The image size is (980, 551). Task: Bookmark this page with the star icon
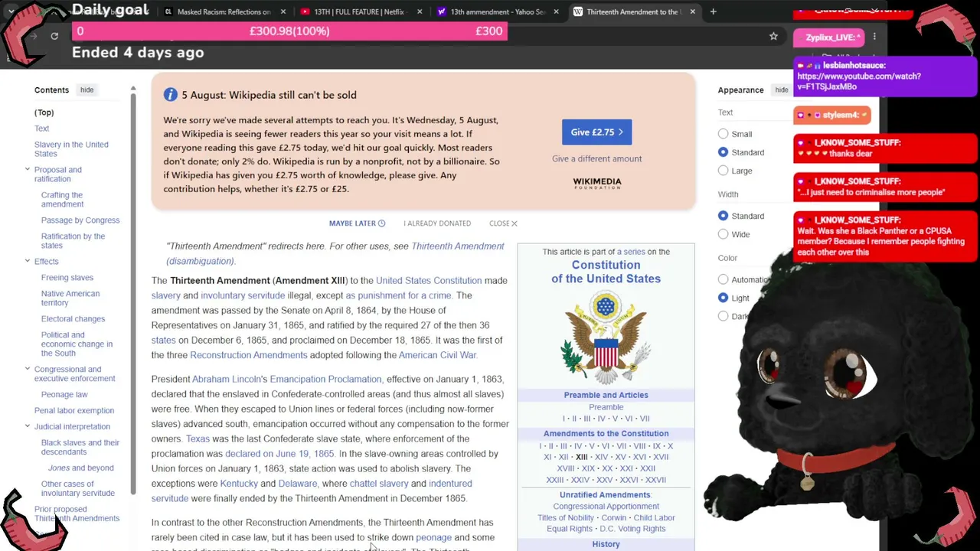pos(773,36)
